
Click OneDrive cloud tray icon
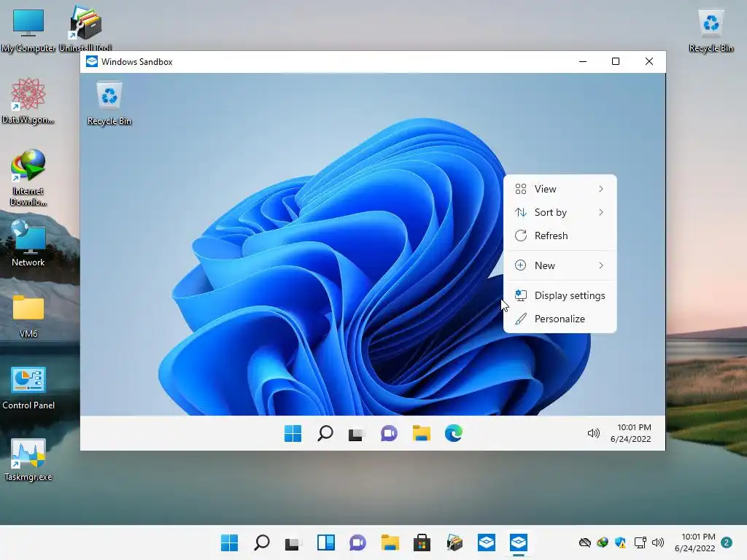click(x=585, y=542)
